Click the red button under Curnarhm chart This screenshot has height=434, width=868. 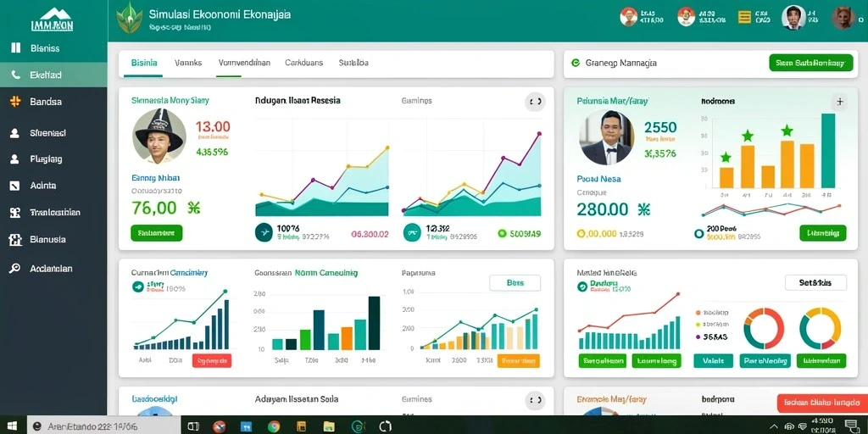pos(212,361)
